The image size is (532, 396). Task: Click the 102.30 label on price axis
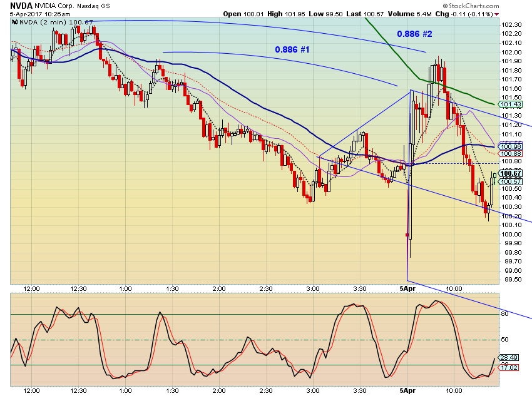(511, 25)
